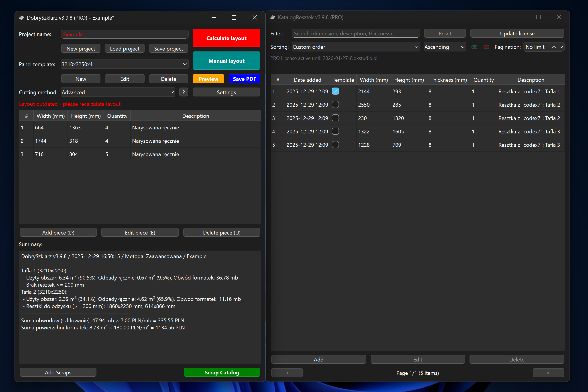Click the red Calculate layout button

pos(226,38)
